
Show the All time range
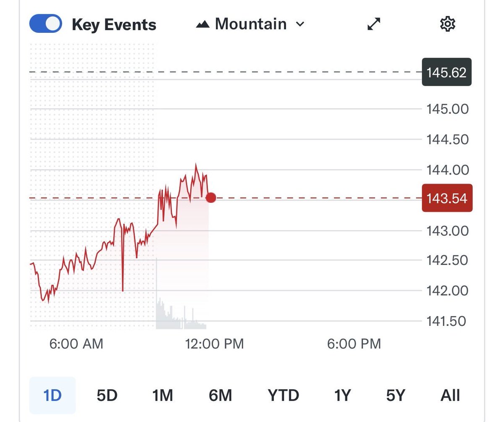[x=450, y=395]
